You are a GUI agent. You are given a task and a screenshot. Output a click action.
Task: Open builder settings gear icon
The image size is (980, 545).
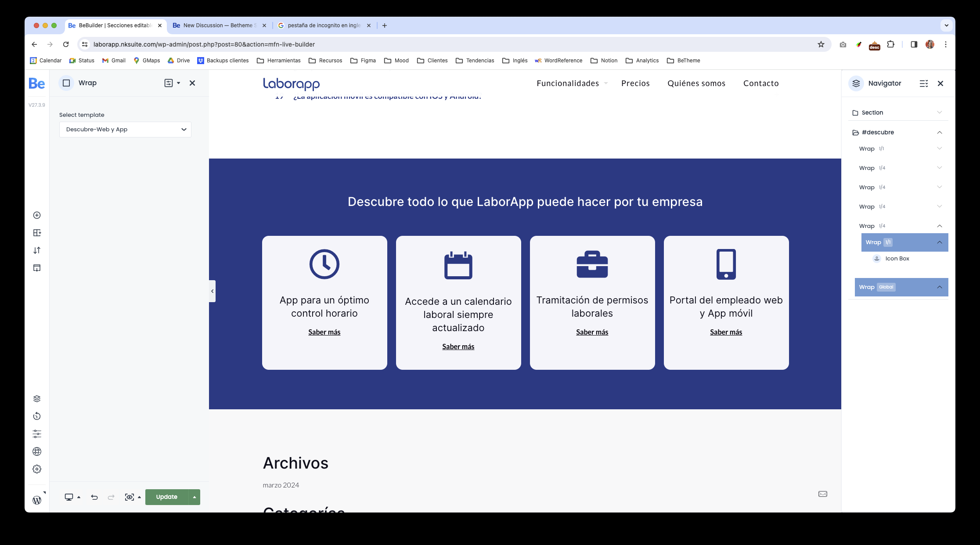pos(37,469)
